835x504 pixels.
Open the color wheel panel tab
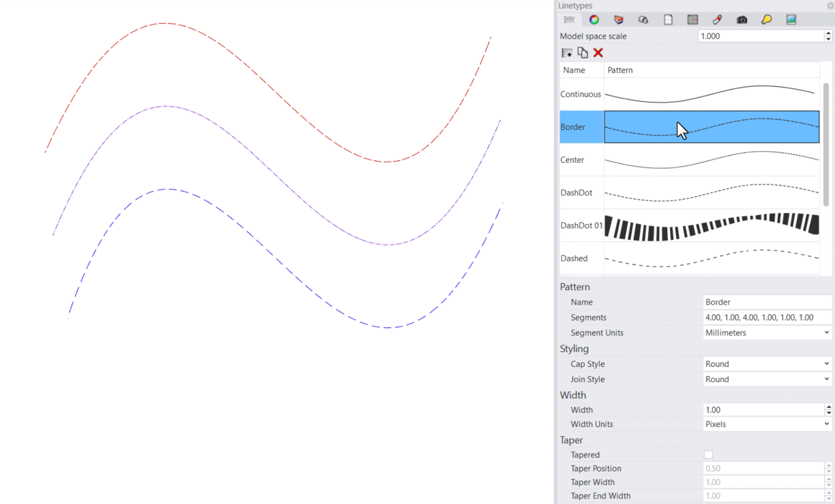594,19
